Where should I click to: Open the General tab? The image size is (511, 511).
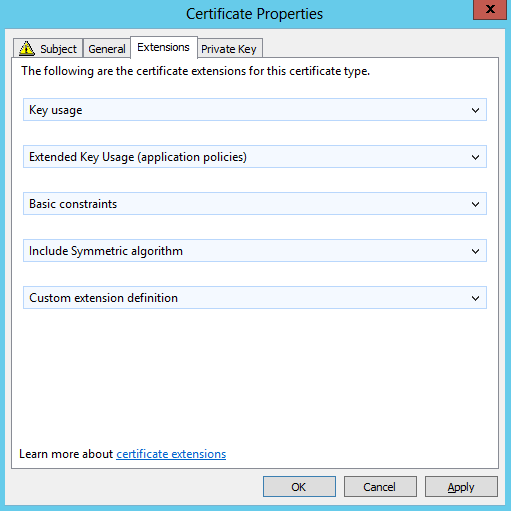[x=107, y=49]
